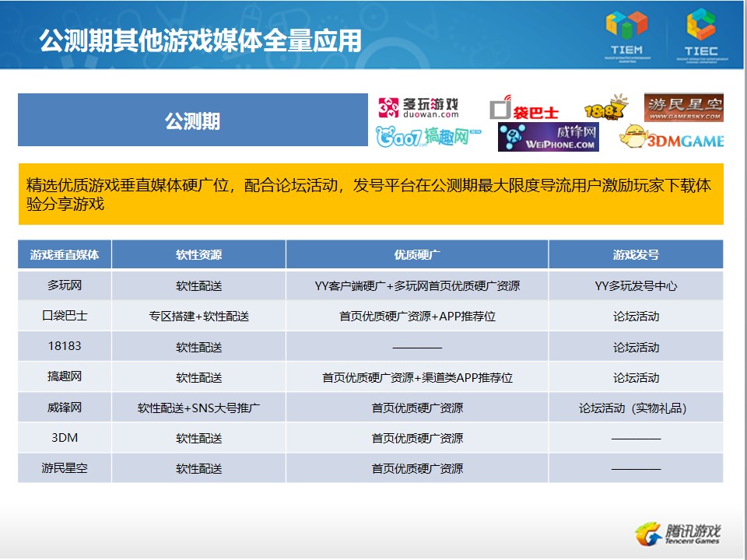Select cell 论坛活动（实物礼品）
Image resolution: width=747 pixels, height=560 pixels.
coord(636,408)
